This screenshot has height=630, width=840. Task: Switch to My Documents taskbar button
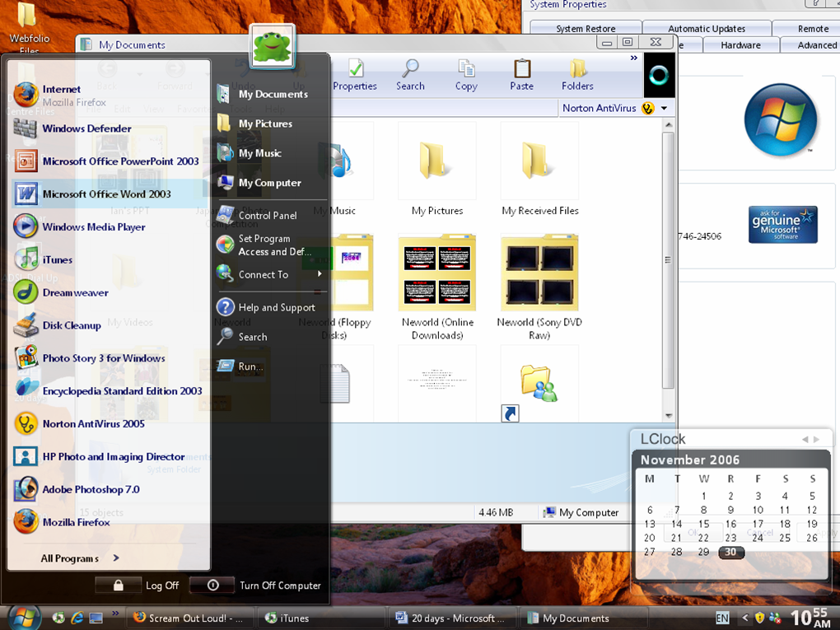(x=584, y=618)
